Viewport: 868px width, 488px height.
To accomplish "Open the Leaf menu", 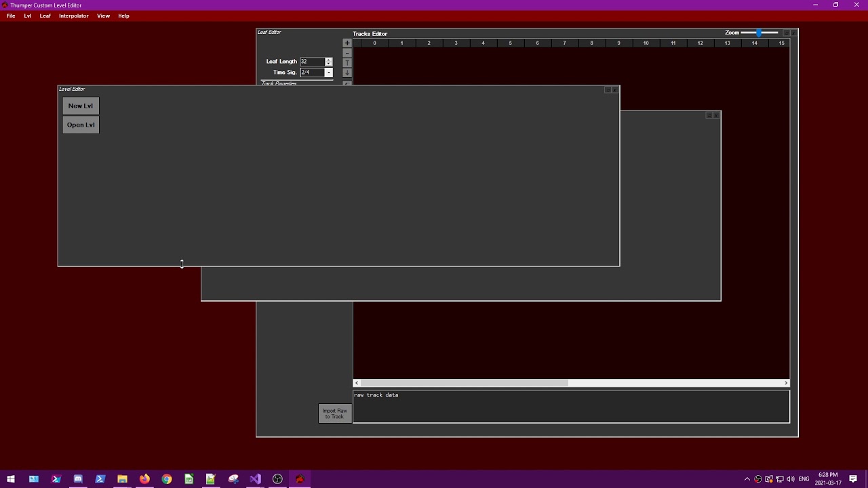I will coord(45,16).
